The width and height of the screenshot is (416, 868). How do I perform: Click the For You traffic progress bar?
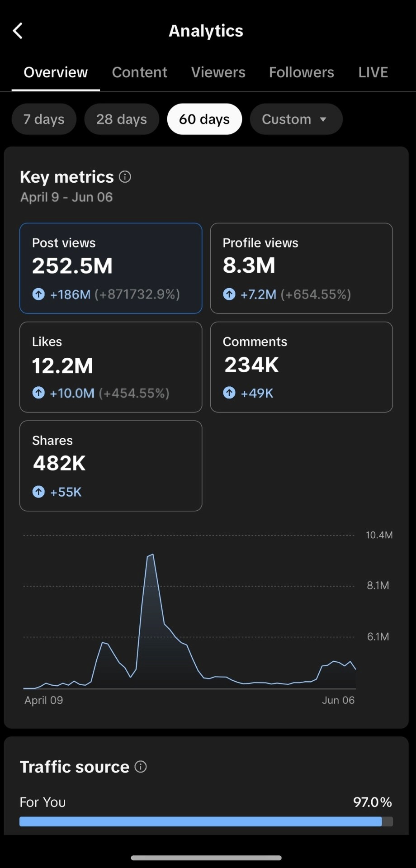[x=206, y=821]
